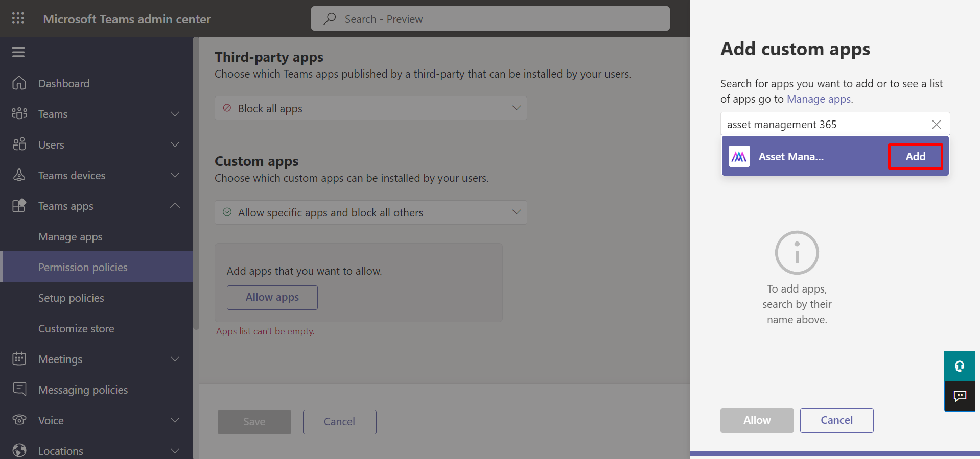Open Setup policies page

[71, 298]
